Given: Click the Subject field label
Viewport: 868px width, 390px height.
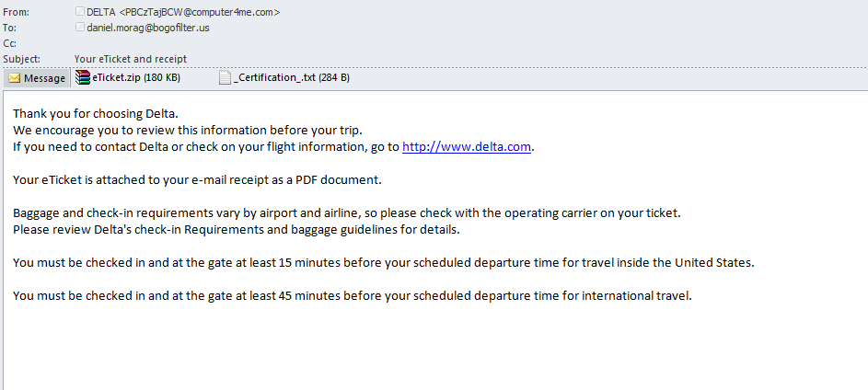Looking at the screenshot, I should 21,59.
